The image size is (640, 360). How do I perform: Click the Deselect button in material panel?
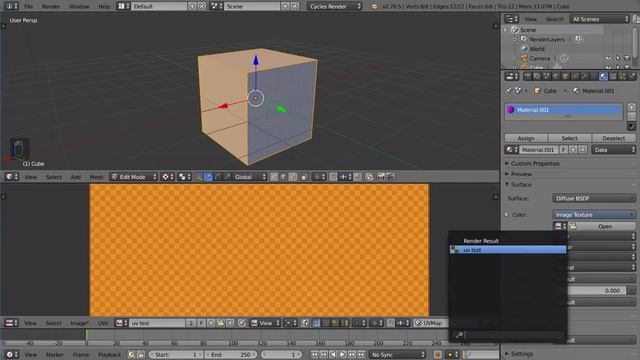(613, 138)
